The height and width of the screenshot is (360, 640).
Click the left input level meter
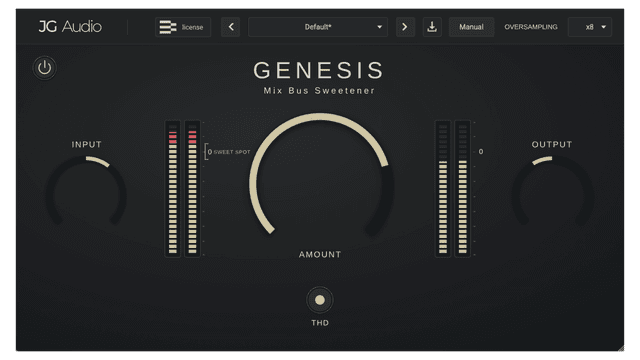pos(173,189)
